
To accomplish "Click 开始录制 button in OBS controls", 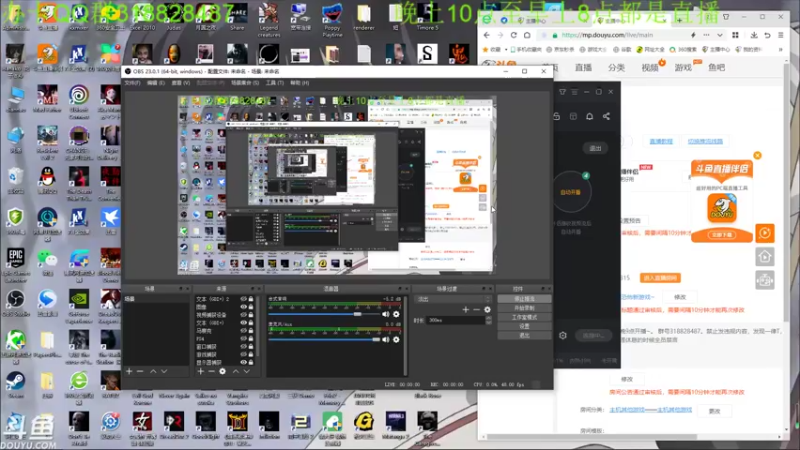I will [x=524, y=308].
